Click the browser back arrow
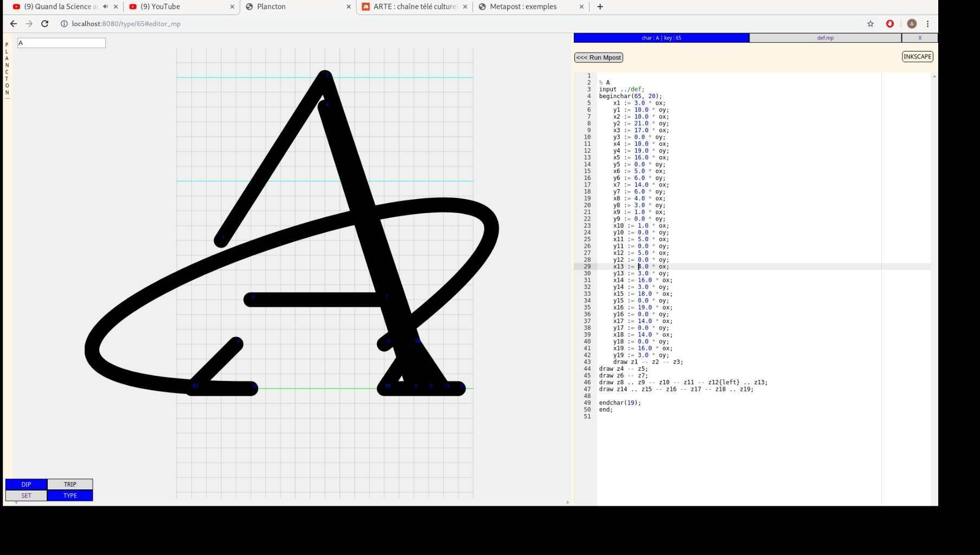 (14, 24)
